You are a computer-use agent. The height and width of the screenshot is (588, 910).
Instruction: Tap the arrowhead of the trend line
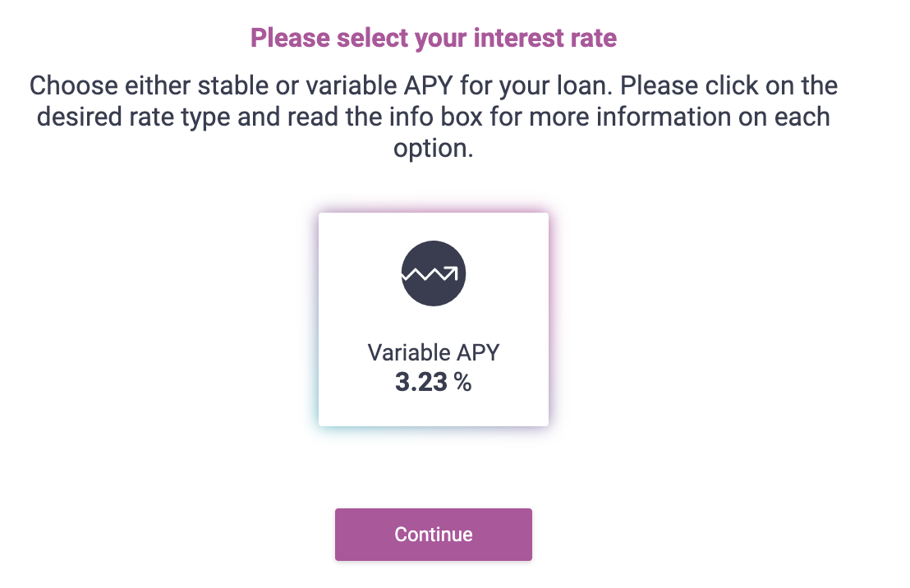click(x=452, y=272)
